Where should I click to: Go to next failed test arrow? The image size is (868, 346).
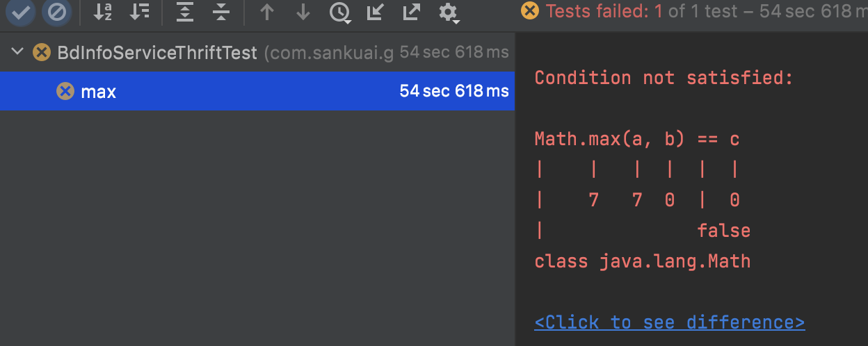coord(303,12)
